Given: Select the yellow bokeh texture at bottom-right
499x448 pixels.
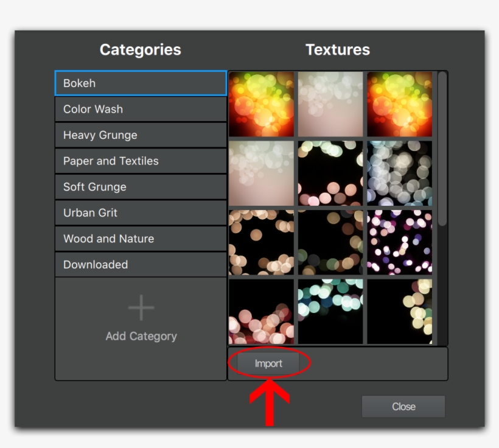Looking at the screenshot, I should point(399,311).
